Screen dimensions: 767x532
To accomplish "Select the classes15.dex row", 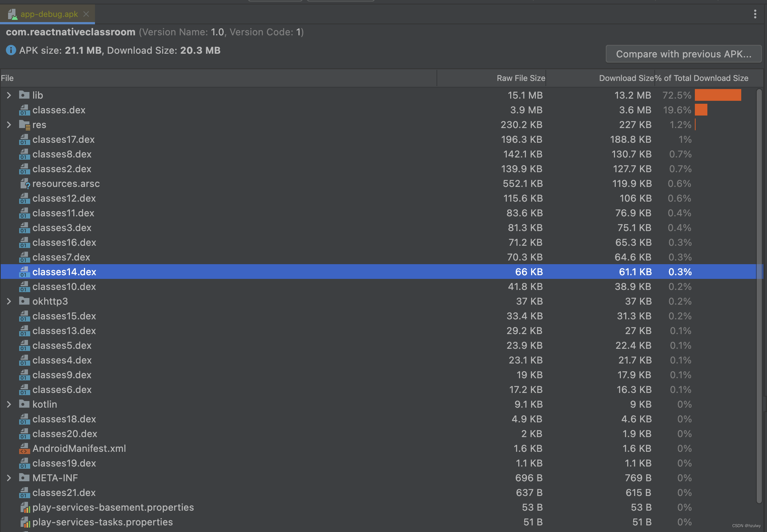I will pyautogui.click(x=381, y=316).
